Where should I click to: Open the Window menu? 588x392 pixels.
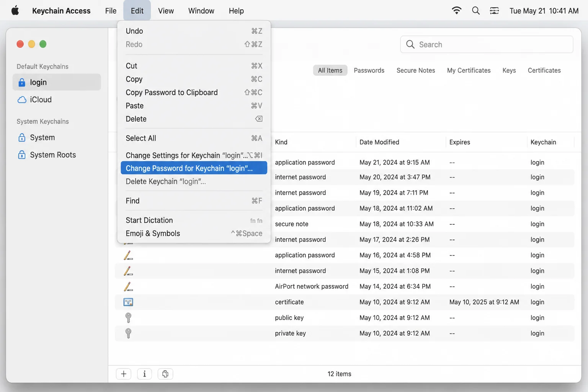pos(201,11)
